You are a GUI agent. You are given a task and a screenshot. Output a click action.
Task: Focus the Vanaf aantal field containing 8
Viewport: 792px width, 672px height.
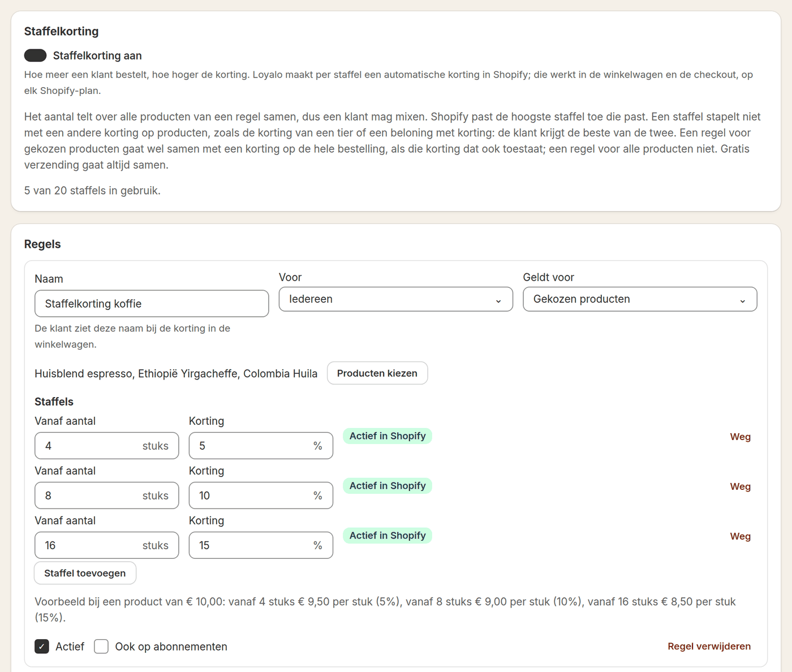pos(107,496)
